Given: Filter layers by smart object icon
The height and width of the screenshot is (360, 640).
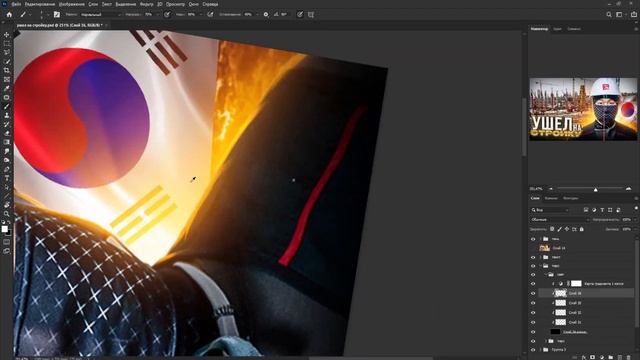Looking at the screenshot, I should click(618, 210).
